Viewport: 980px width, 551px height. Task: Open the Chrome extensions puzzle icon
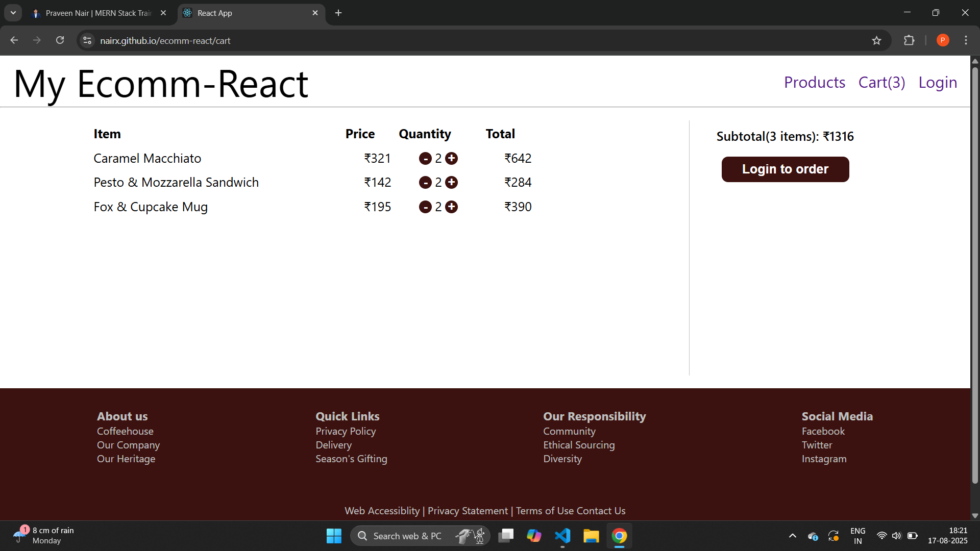tap(909, 40)
